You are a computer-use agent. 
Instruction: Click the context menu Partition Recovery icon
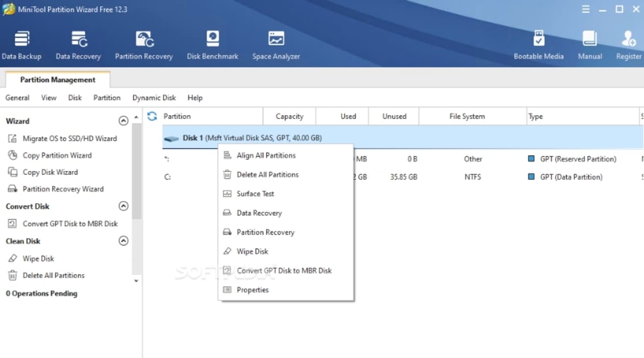[x=227, y=232]
